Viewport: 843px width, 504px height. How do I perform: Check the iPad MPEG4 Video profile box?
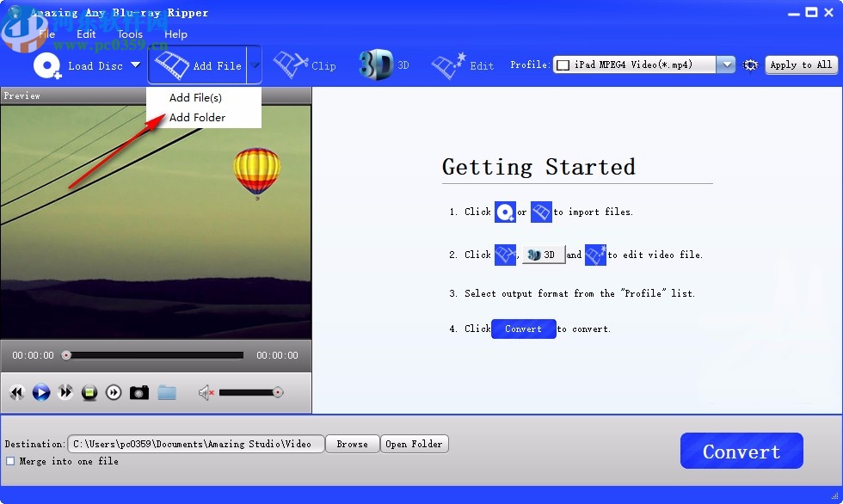tap(563, 64)
